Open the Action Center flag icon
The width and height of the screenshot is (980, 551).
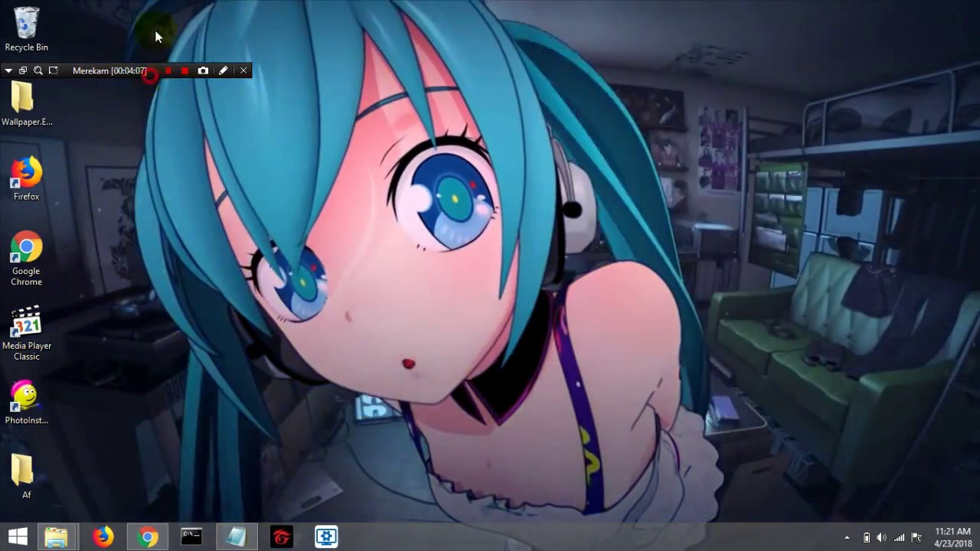[916, 538]
